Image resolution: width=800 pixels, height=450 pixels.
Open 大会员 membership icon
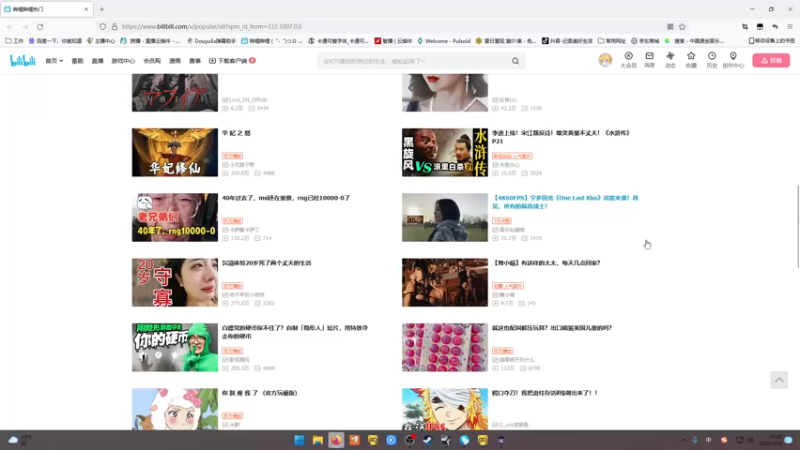(x=629, y=60)
